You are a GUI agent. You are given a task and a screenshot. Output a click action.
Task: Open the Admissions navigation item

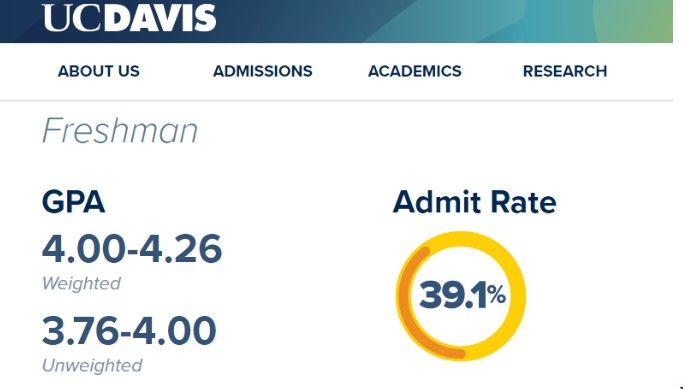point(263,71)
